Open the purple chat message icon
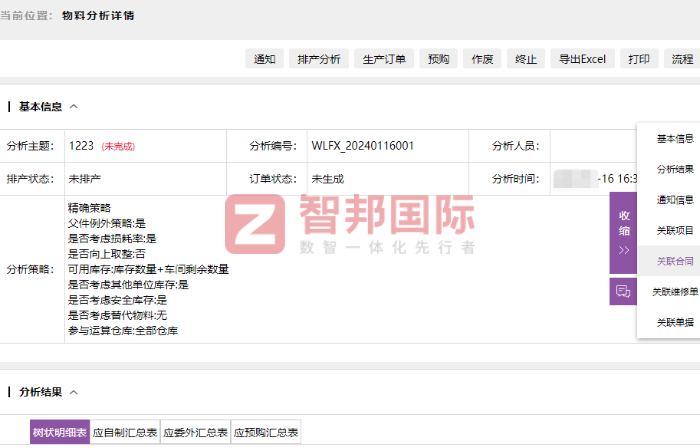 click(x=623, y=291)
